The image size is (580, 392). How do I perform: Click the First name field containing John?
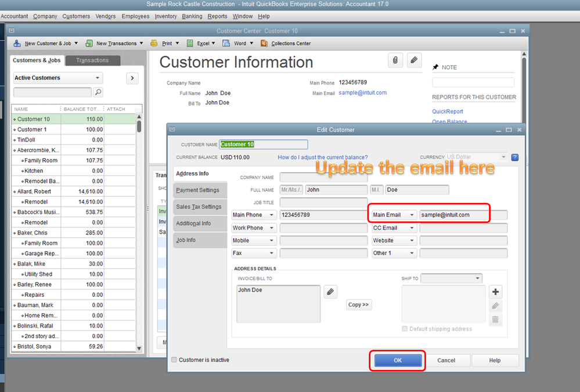point(336,190)
